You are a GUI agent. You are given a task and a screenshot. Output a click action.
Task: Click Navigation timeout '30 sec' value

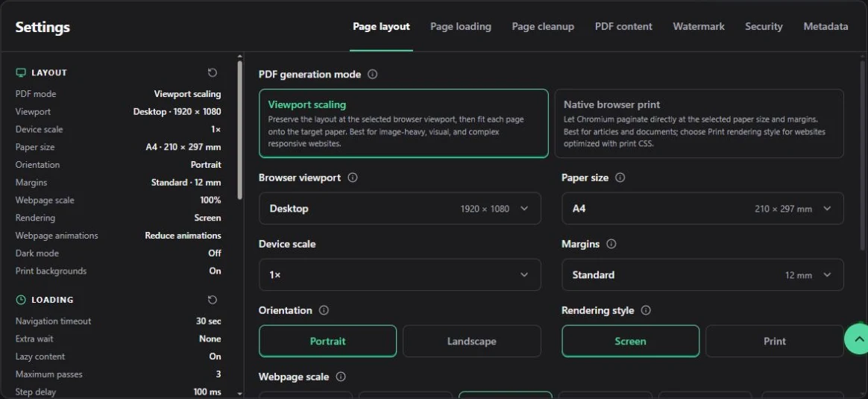[x=209, y=321]
